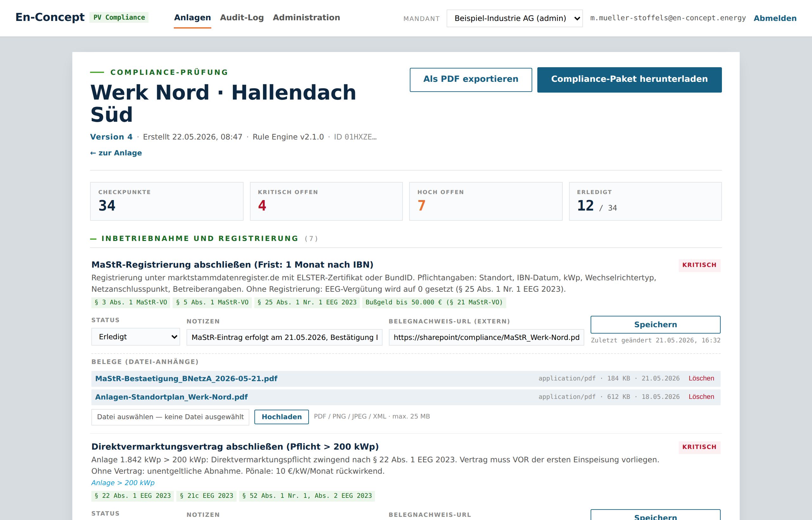Open the Anlagen tab
This screenshot has width=812, height=520.
tap(192, 17)
